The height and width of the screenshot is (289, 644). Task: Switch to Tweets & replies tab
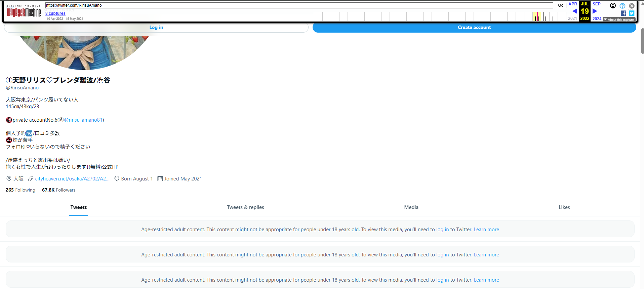tap(245, 207)
